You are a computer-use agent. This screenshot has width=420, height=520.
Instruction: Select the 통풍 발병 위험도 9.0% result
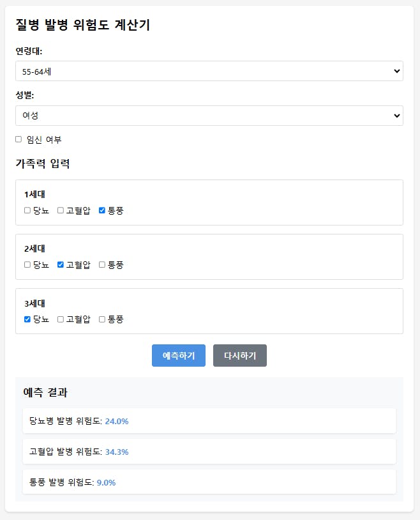pos(209,482)
